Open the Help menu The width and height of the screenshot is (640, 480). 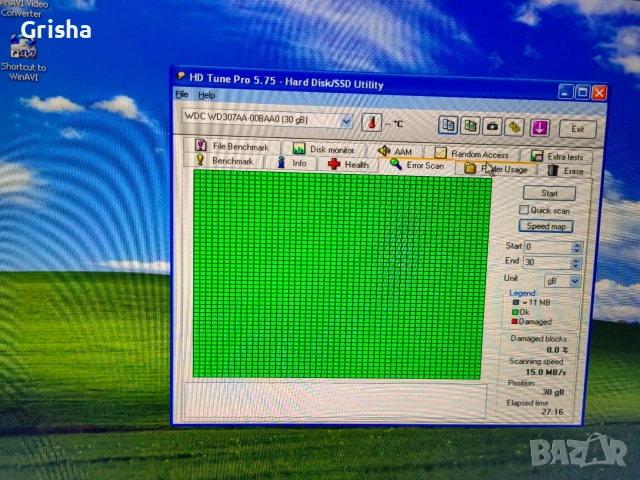pyautogui.click(x=207, y=96)
